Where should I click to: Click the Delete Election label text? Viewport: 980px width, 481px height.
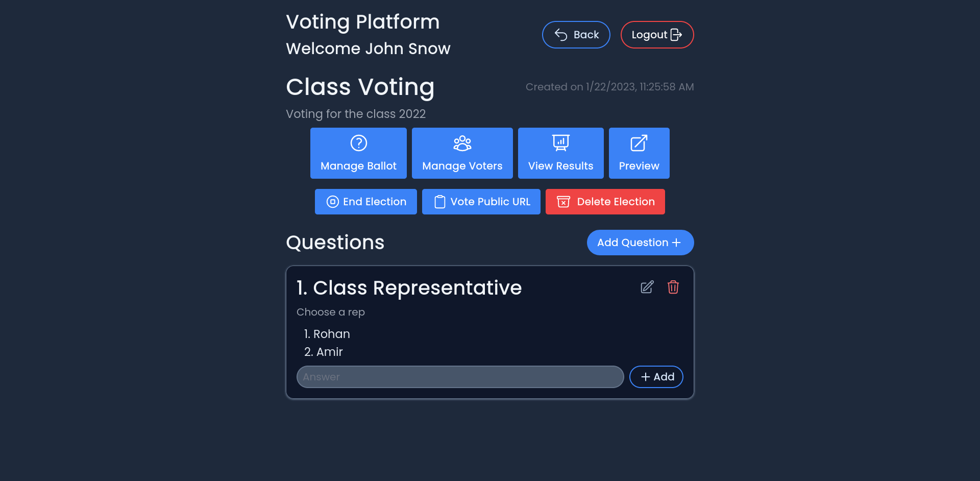(616, 202)
